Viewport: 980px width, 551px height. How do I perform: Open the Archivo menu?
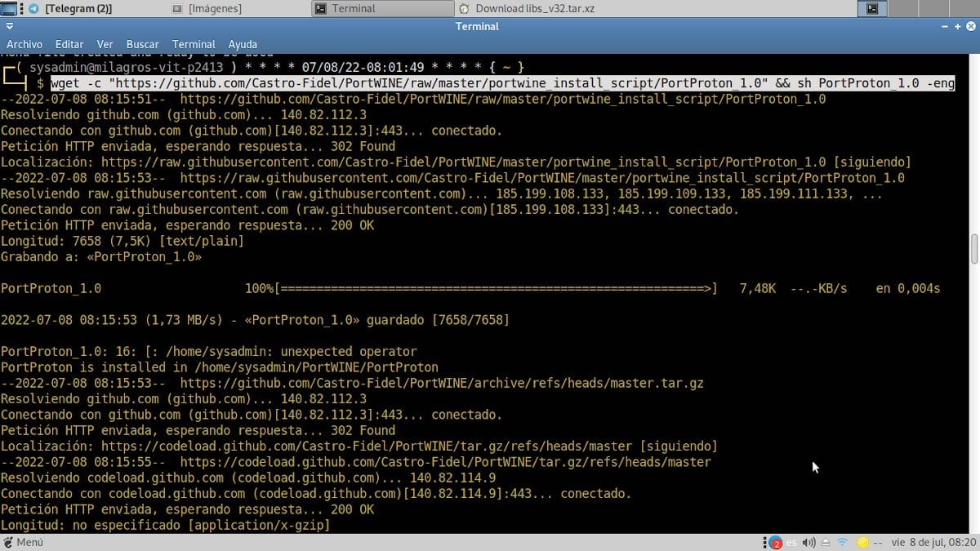(24, 44)
